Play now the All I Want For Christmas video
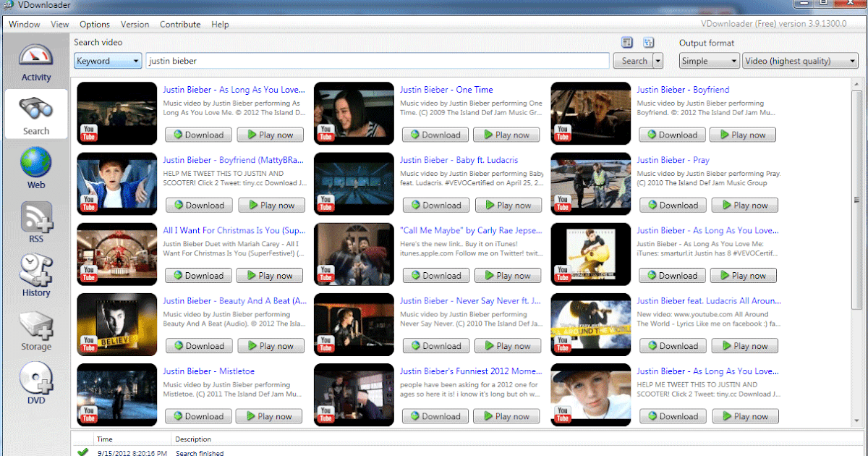The image size is (868, 456). point(270,275)
